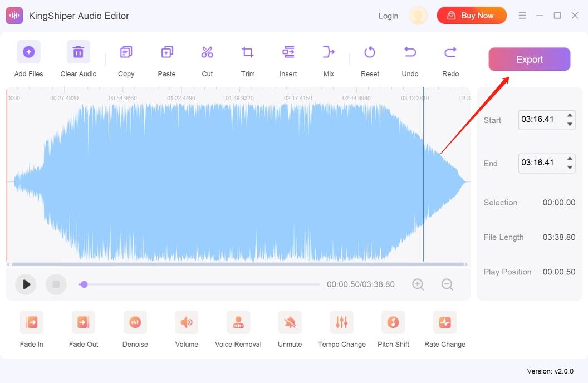Stop audio playback

point(56,284)
